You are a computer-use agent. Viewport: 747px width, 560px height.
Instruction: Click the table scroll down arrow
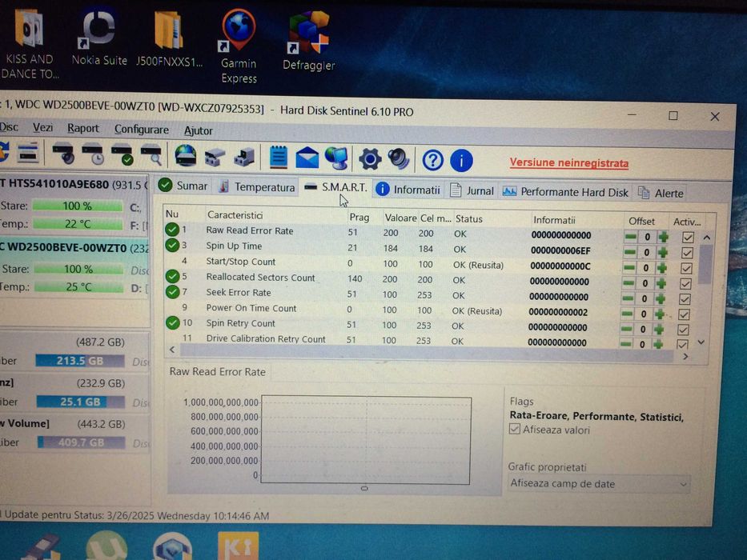701,342
